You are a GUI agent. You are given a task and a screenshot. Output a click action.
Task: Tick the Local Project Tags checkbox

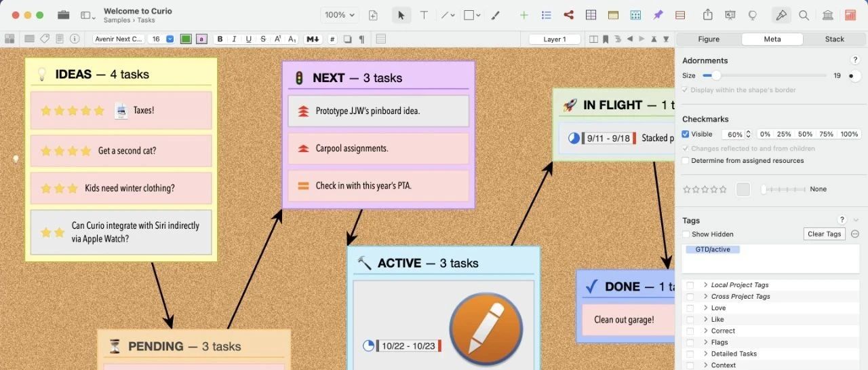690,285
